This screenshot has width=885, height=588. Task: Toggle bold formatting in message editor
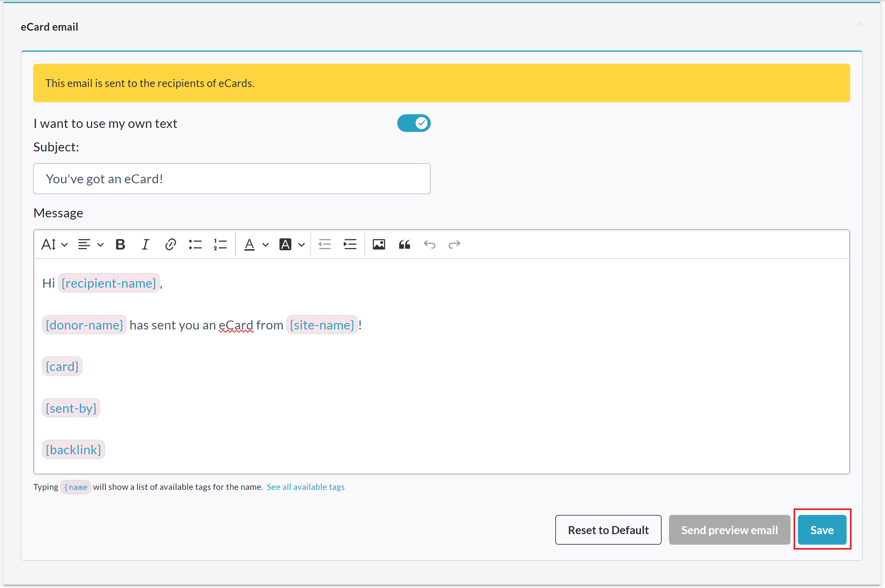(x=120, y=245)
